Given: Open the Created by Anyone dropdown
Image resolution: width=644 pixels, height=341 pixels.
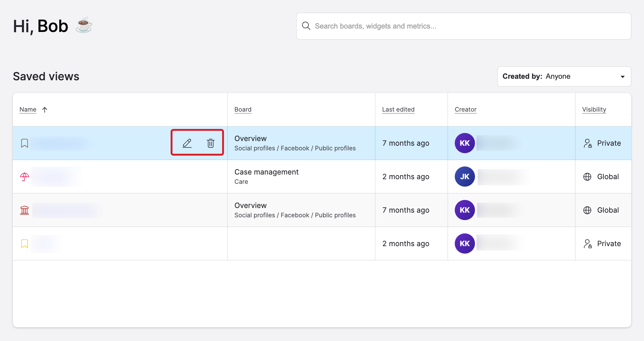Looking at the screenshot, I should (x=564, y=77).
